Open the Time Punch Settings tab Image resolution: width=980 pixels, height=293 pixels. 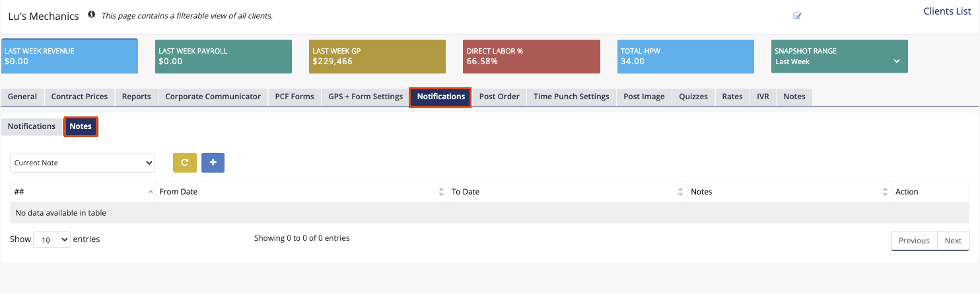click(x=571, y=97)
